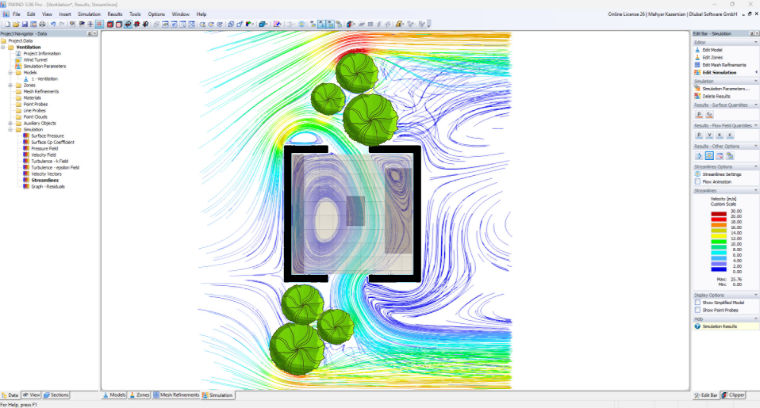Select Surface Pressure in navigator tree
Image resolution: width=760 pixels, height=408 pixels.
click(48, 136)
